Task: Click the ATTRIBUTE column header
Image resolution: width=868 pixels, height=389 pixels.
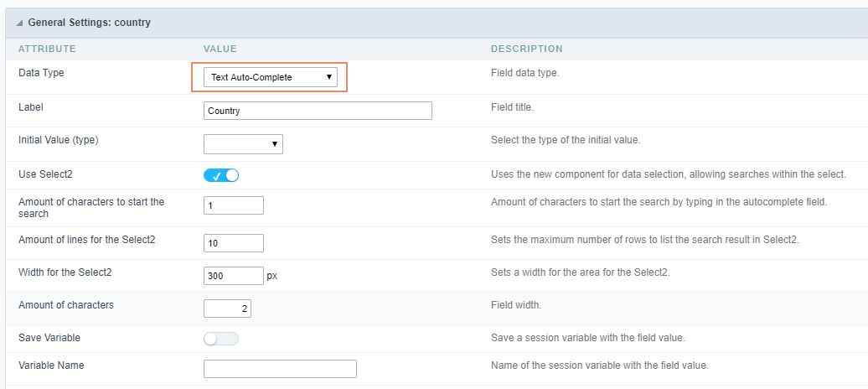Action: pyautogui.click(x=47, y=49)
